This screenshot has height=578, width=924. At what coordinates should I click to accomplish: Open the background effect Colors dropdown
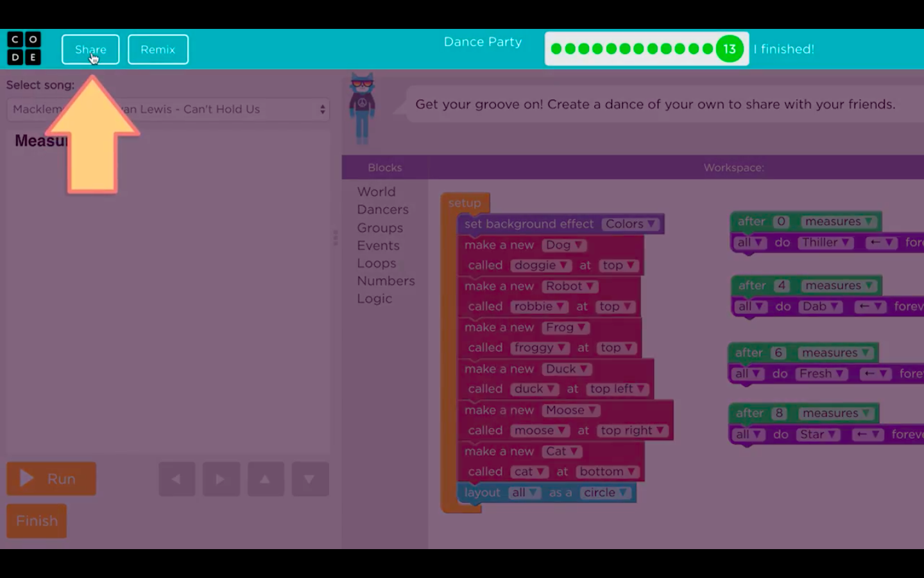(630, 224)
